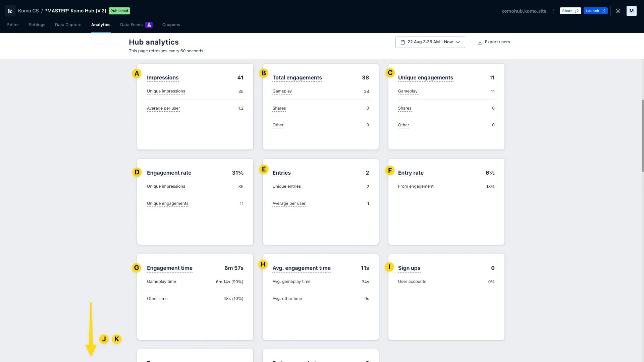Click the Entries card heading
Screen dimensions: 644x362
(x=281, y=173)
